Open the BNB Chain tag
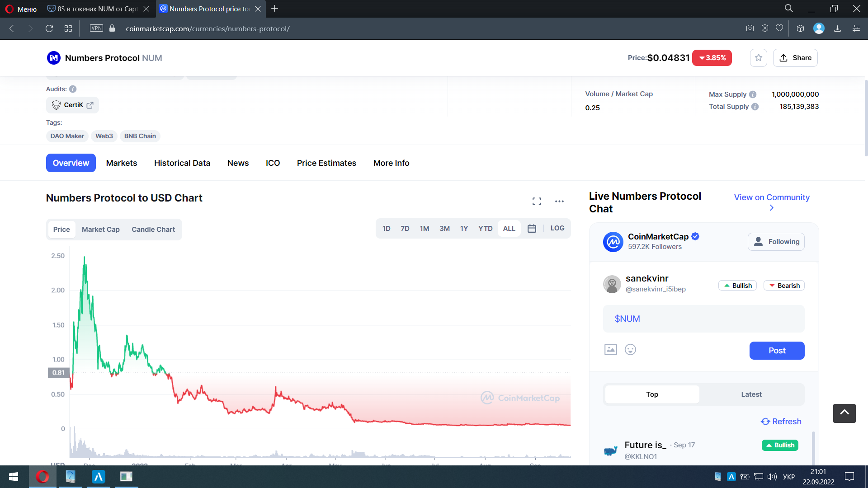 (140, 136)
